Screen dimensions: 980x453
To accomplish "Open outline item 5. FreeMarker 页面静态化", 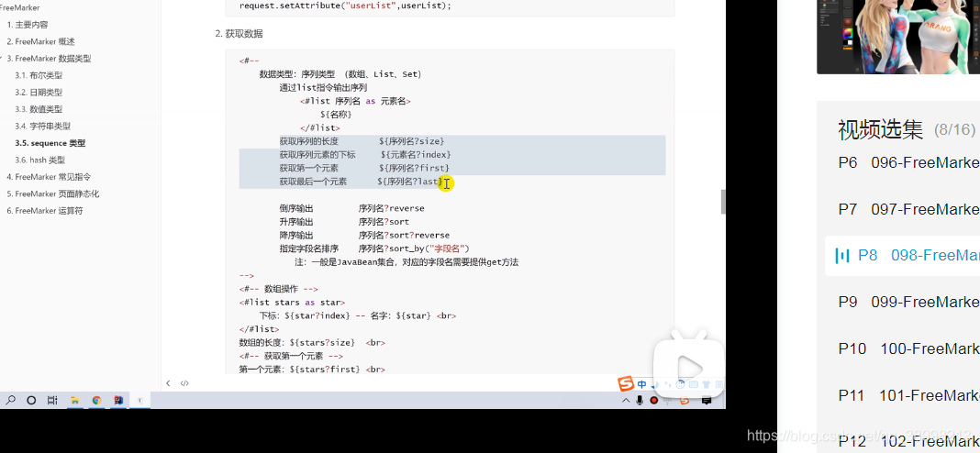I will pyautogui.click(x=52, y=193).
